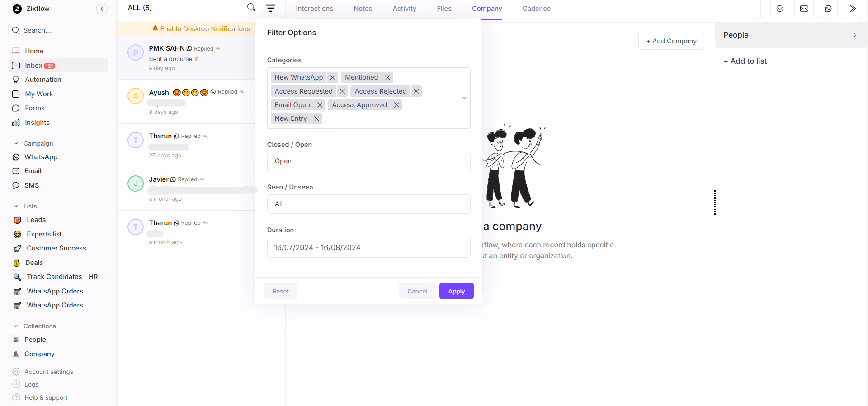Switch to the Notes tab

(x=363, y=9)
